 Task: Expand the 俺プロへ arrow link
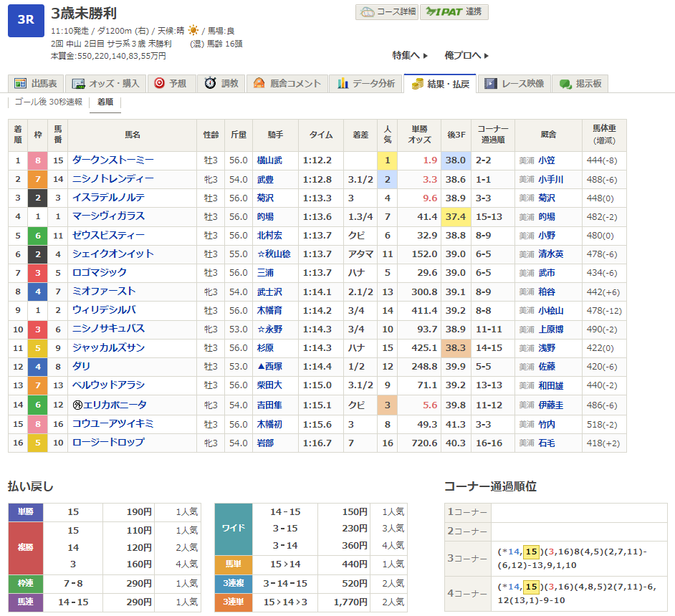466,55
